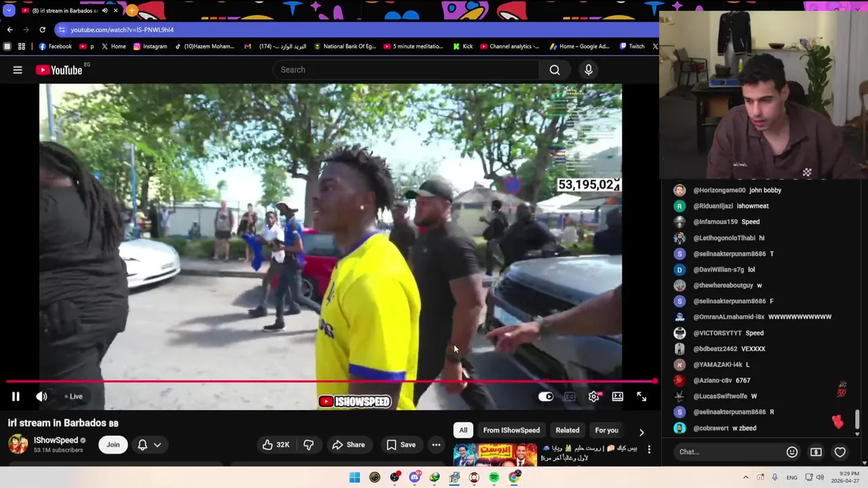
Task: Toggle closed captions in the player
Action: [x=570, y=396]
